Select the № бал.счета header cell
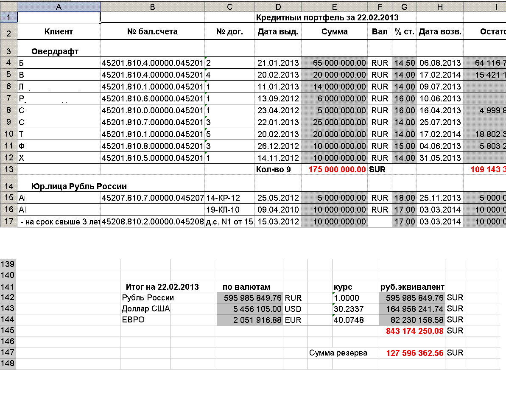The height and width of the screenshot is (420, 506). 152,31
